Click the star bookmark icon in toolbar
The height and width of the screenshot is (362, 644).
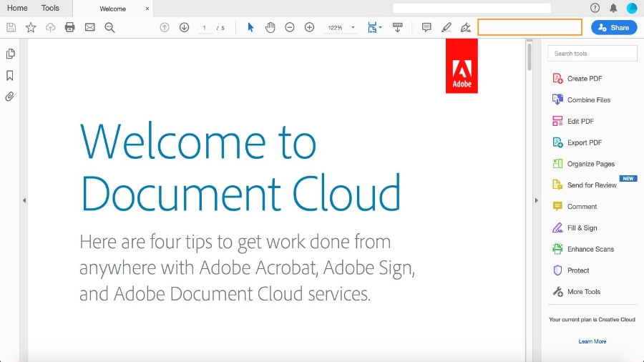(31, 27)
